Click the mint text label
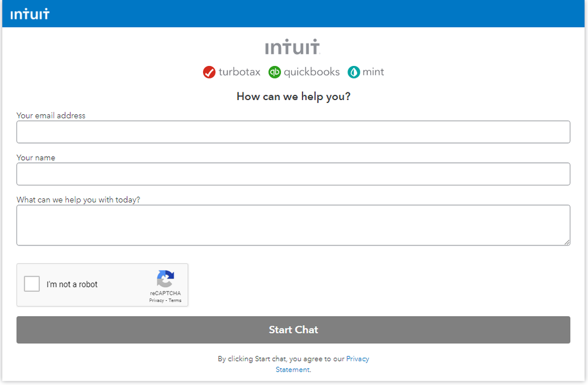This screenshot has height=385, width=588. click(x=373, y=72)
